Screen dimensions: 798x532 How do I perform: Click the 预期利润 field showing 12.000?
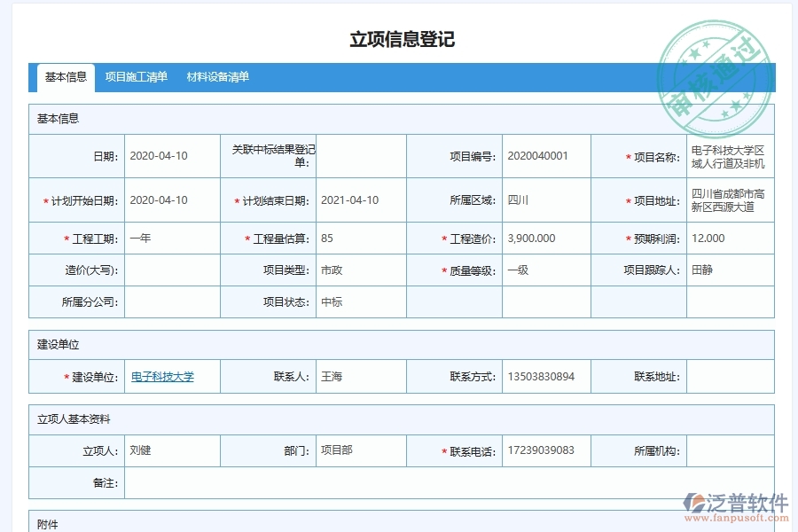(x=737, y=238)
